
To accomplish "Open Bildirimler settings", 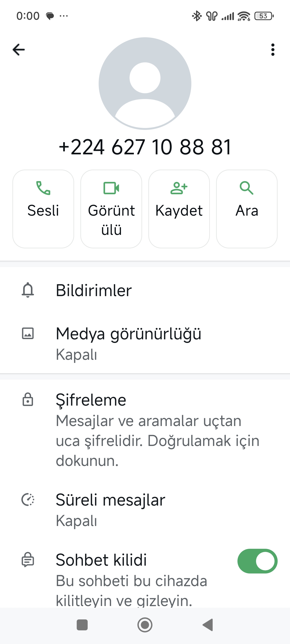I will tap(94, 290).
